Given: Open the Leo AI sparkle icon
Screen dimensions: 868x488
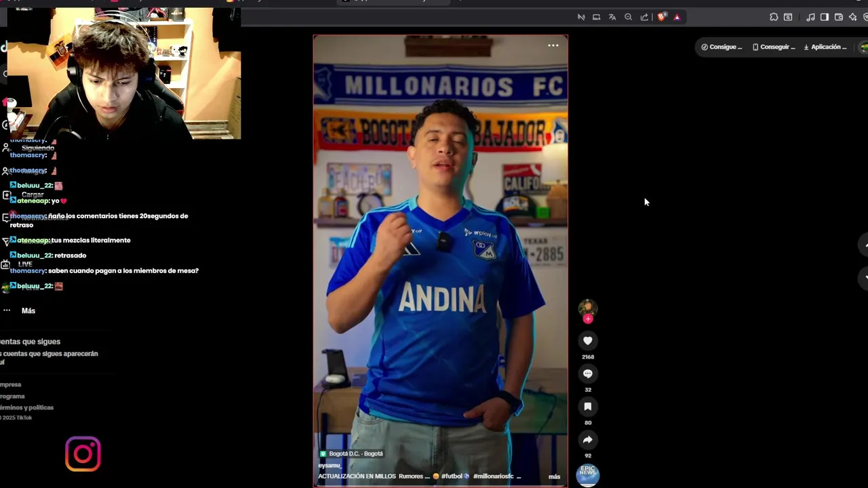Looking at the screenshot, I should pyautogui.click(x=853, y=17).
